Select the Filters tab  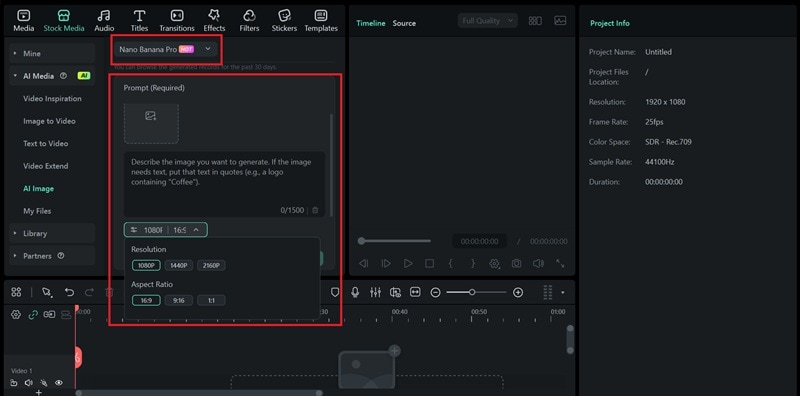tap(249, 21)
